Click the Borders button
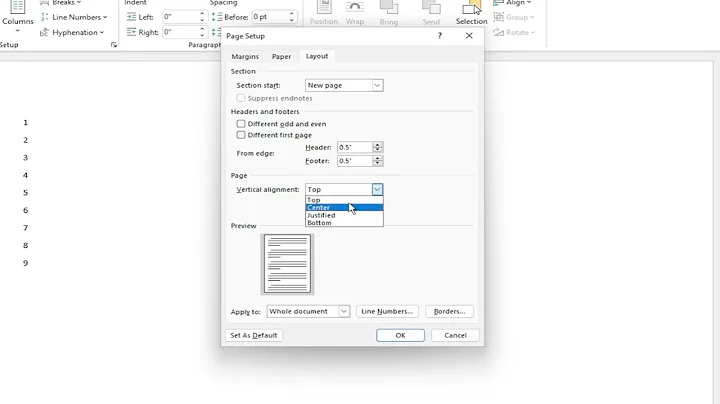This screenshot has width=720, height=404. (x=450, y=311)
